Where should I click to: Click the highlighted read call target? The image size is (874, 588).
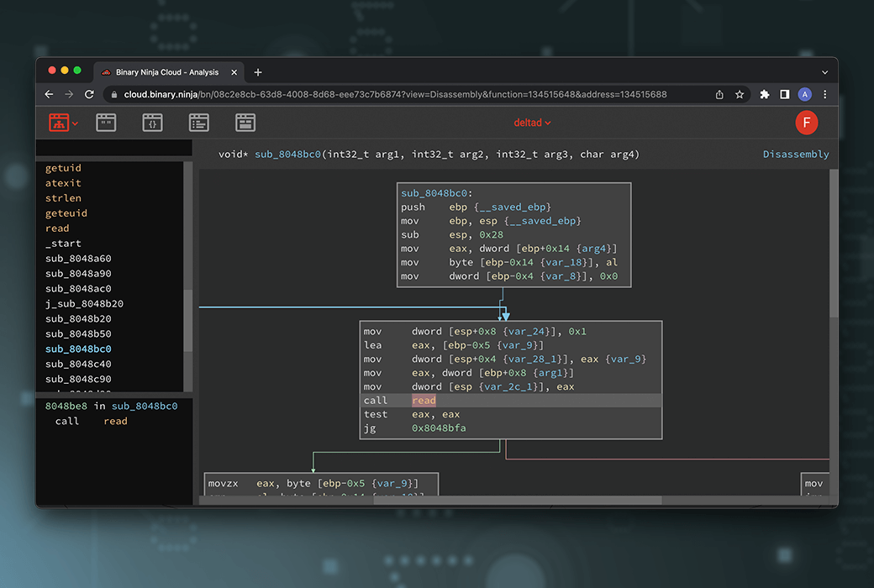(x=424, y=401)
